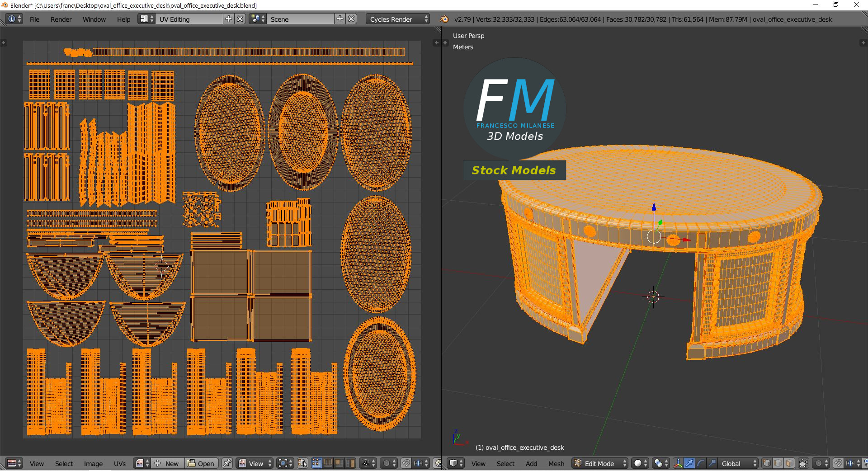This screenshot has width=868, height=471.
Task: Open the Global transform orientation dropdown
Action: (x=738, y=463)
